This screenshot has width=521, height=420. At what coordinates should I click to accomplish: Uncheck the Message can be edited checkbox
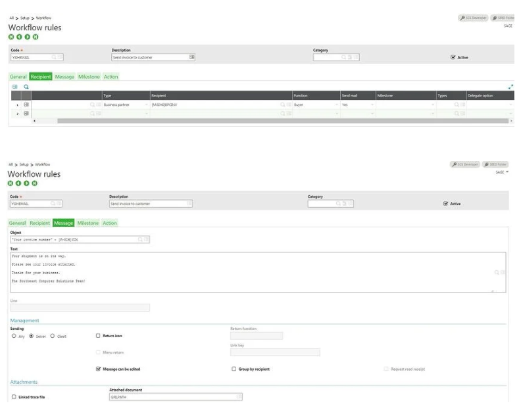pos(99,369)
